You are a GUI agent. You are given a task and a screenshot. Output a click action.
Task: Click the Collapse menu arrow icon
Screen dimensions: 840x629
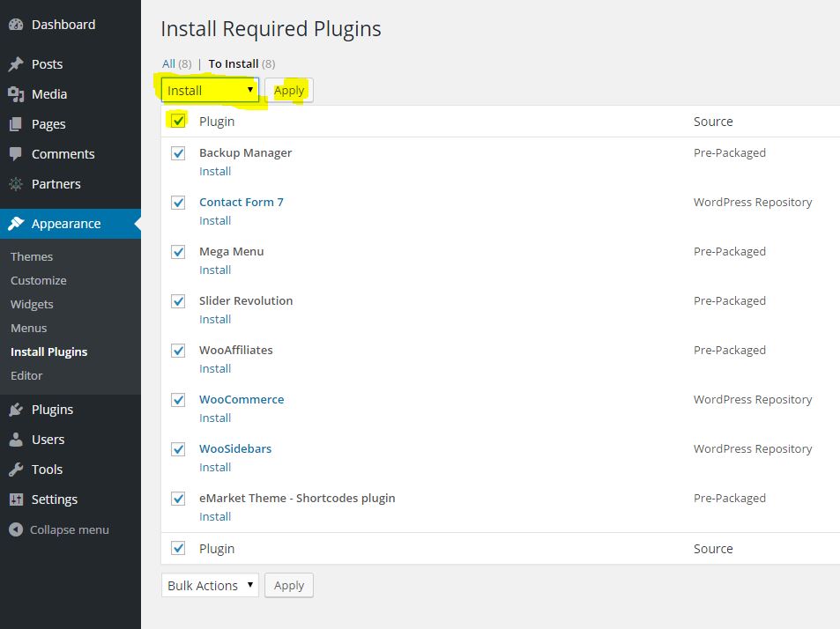tap(16, 529)
